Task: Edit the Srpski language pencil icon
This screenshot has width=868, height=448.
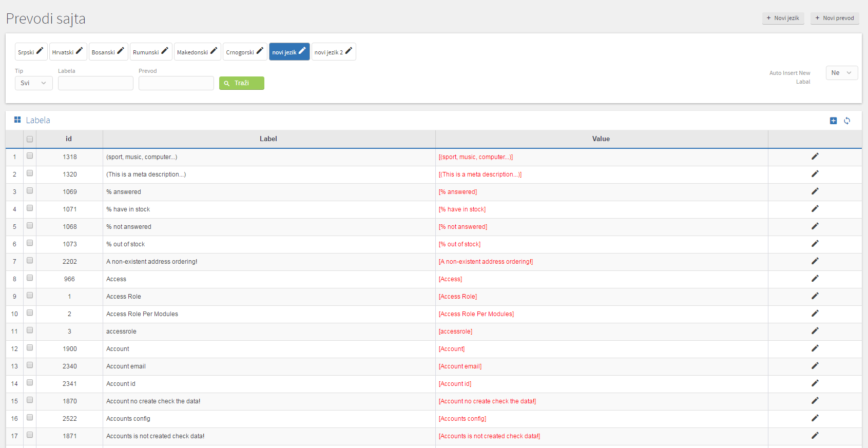Action: pos(40,51)
